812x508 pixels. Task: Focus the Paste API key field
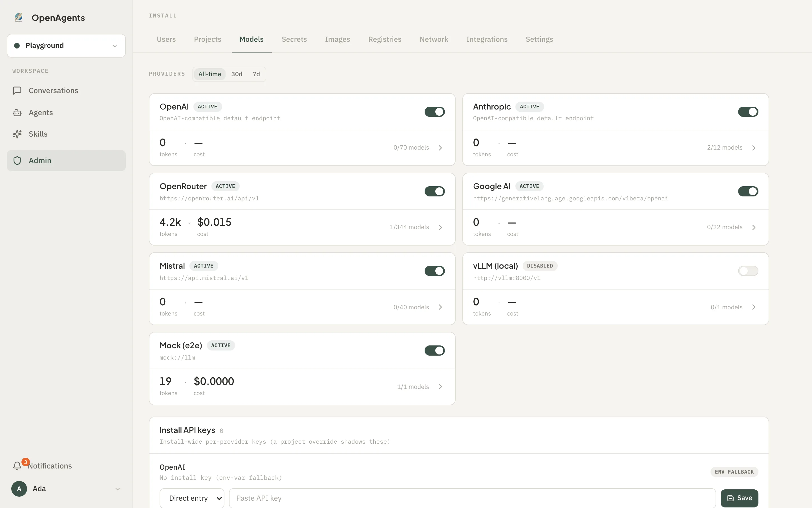[472, 498]
